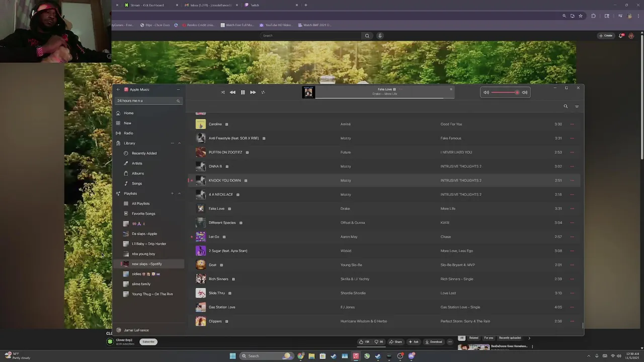Favorite the current song with star
Viewport: 644px width, 362px height.
pos(451,89)
